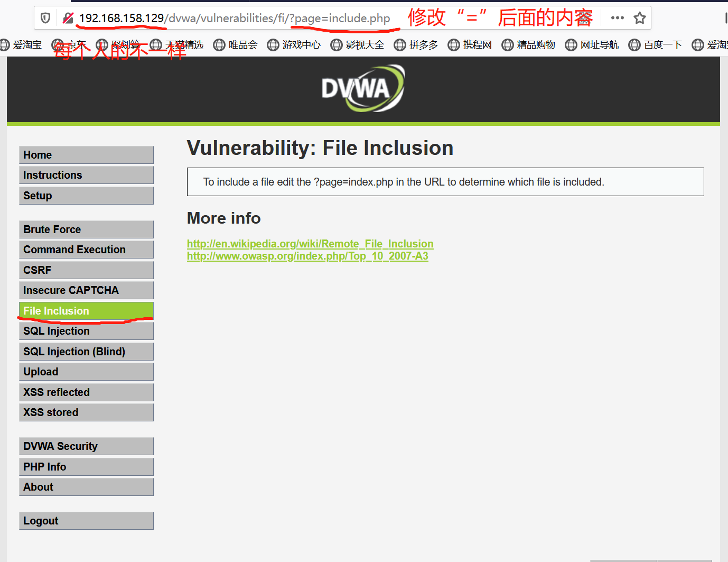728x562 pixels.
Task: Click the 'Vulnerability: File Inclusion' heading
Action: pos(320,148)
